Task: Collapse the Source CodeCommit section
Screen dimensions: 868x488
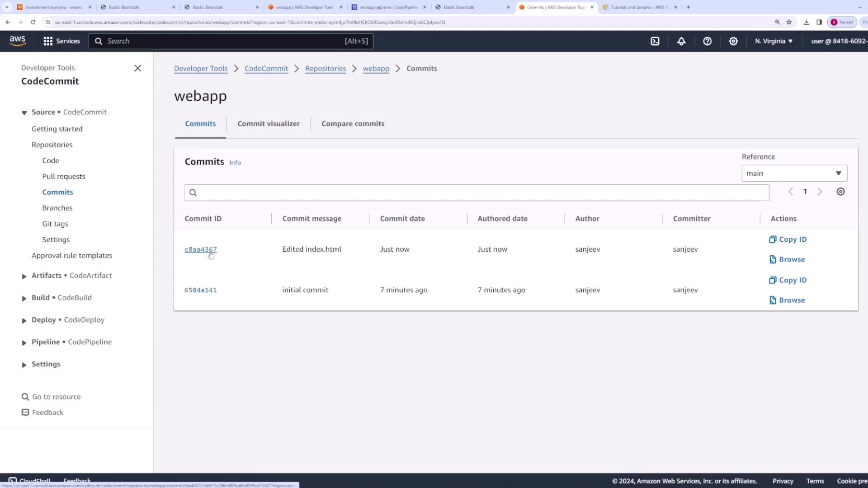Action: click(24, 113)
